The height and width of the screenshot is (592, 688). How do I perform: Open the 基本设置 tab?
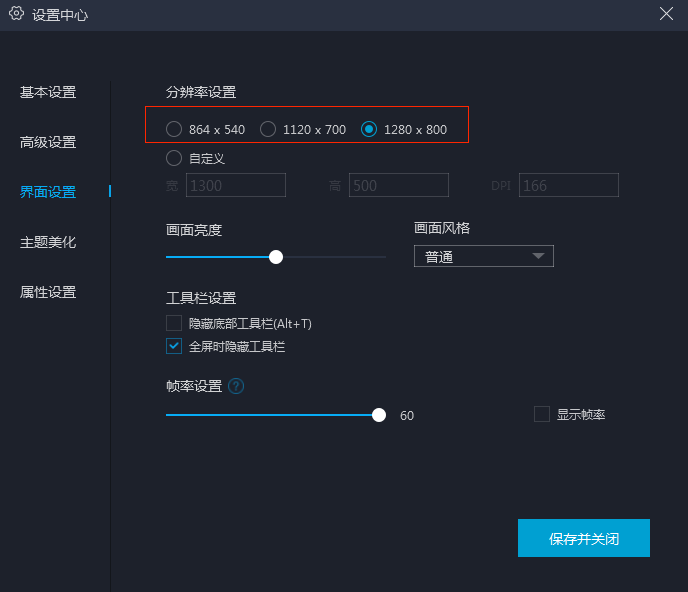click(48, 92)
